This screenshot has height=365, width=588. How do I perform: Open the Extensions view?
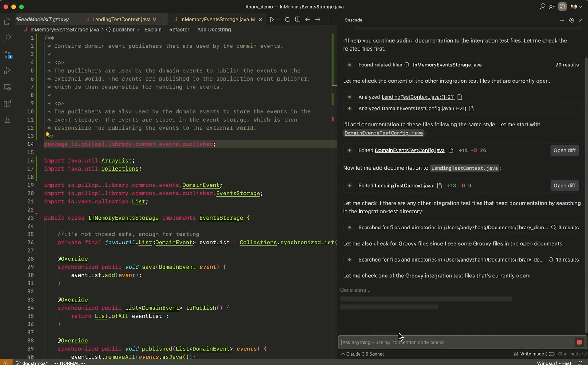point(7,103)
